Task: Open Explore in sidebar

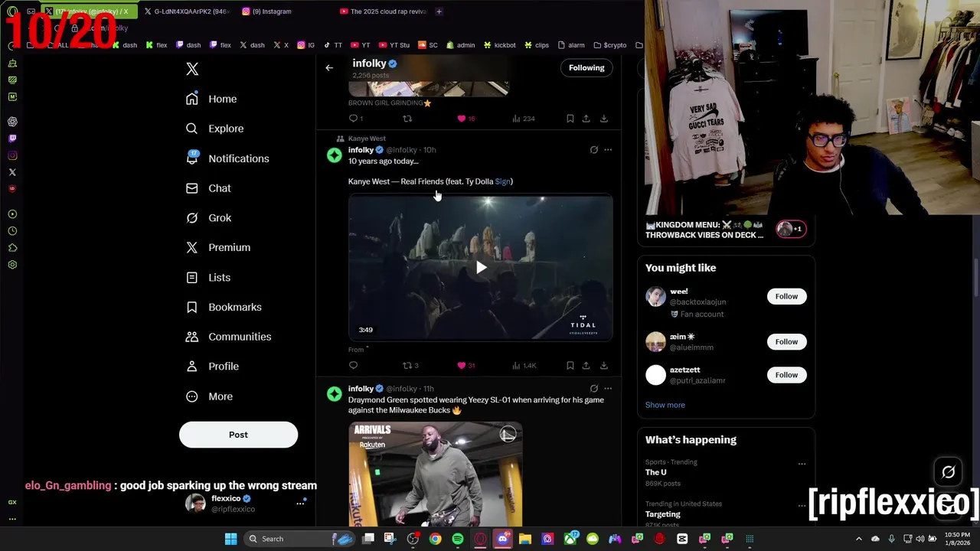Action: pyautogui.click(x=214, y=129)
